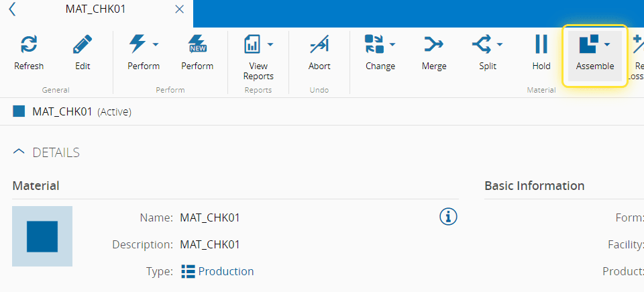Put material on Hold

point(541,45)
